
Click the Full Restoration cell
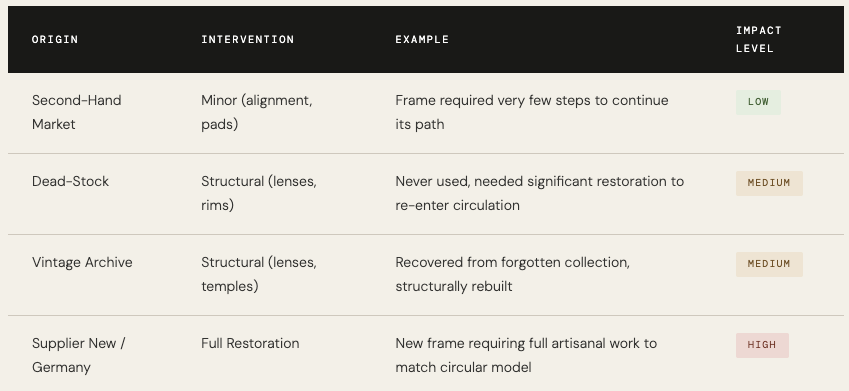[250, 343]
